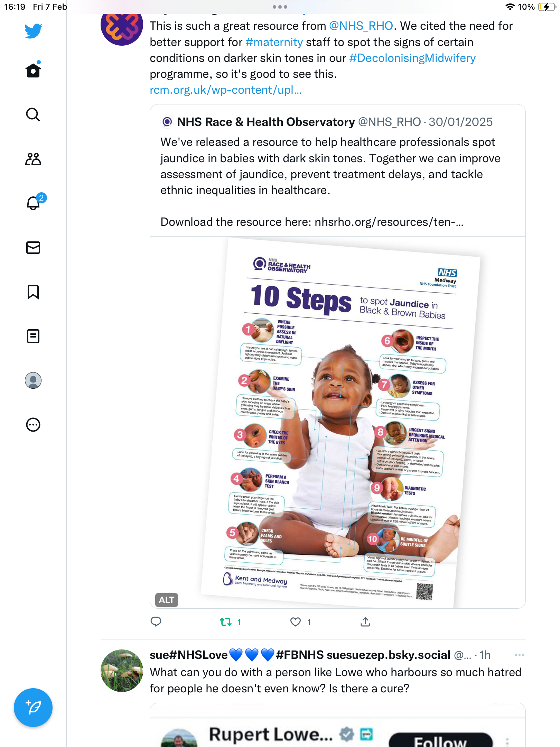Open the Communities people icon
The height and width of the screenshot is (747, 560).
33,159
